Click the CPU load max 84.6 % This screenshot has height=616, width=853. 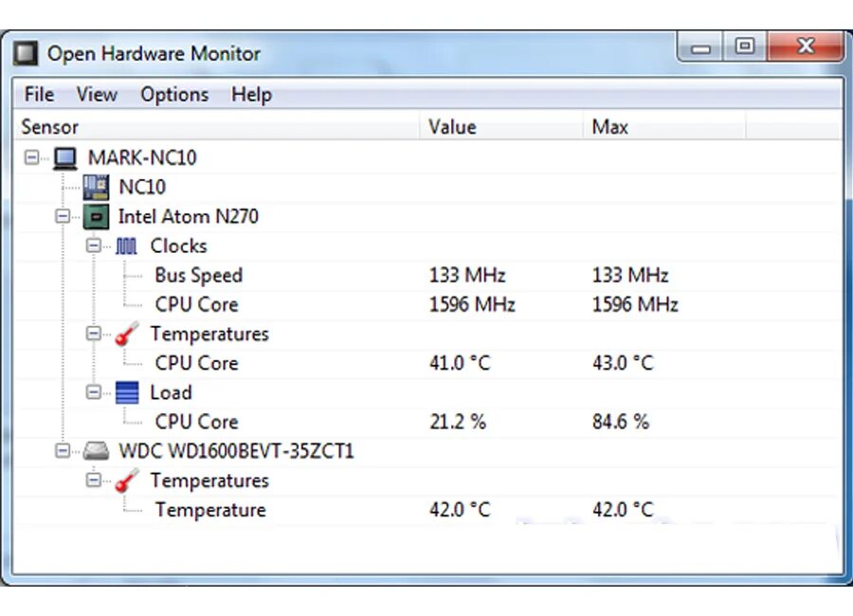621,423
